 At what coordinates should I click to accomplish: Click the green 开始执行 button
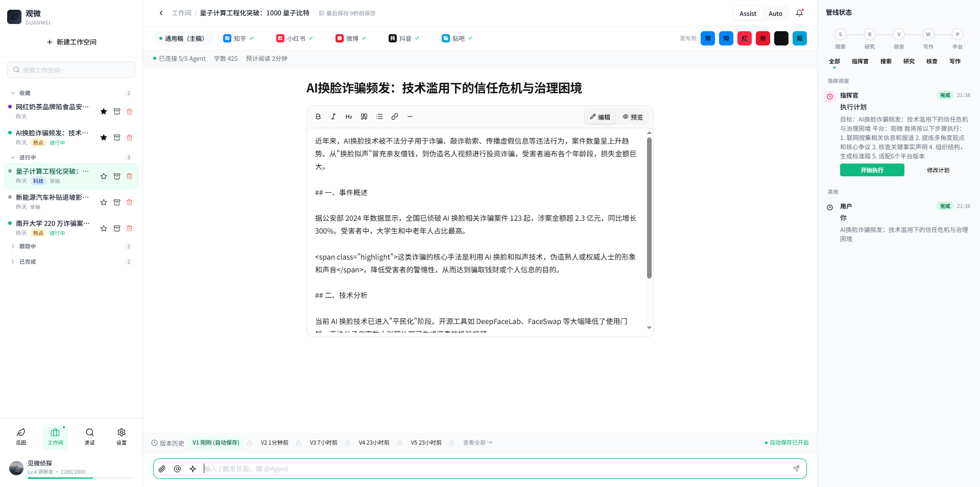872,170
